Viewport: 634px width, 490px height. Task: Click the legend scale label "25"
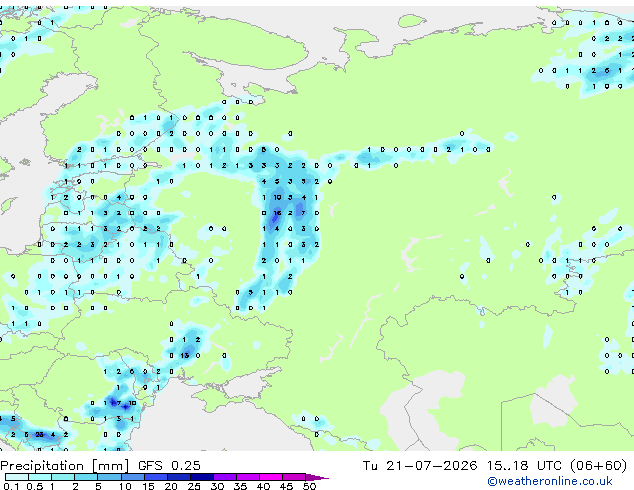(194, 486)
